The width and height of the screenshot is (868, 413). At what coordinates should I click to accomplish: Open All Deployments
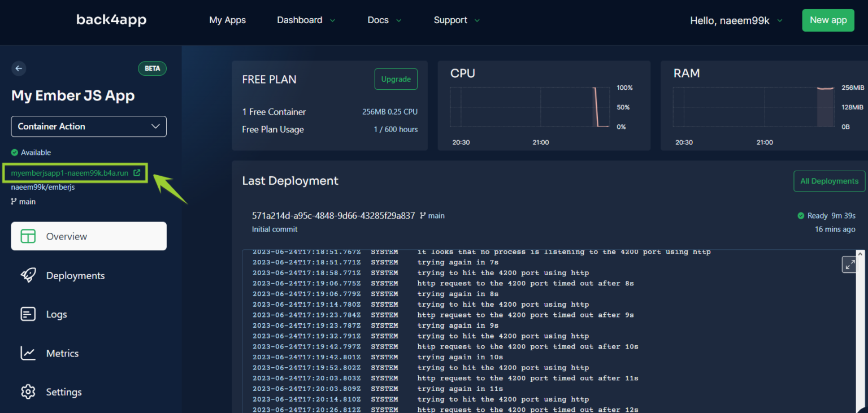coord(829,181)
